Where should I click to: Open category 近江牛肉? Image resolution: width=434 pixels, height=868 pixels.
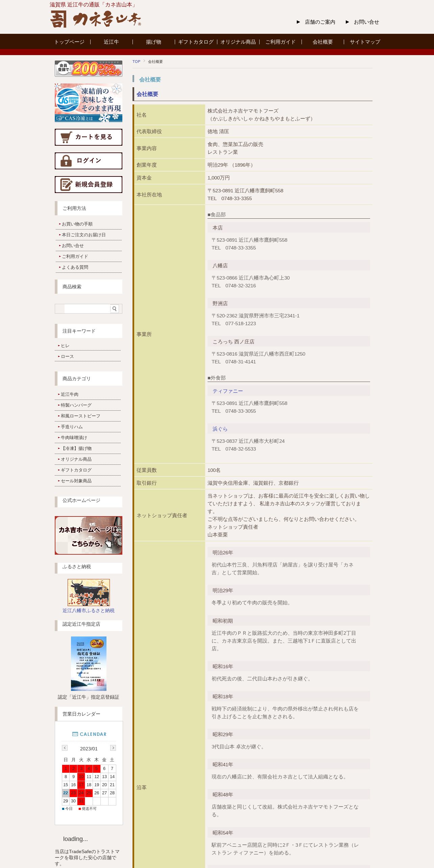pos(70,394)
